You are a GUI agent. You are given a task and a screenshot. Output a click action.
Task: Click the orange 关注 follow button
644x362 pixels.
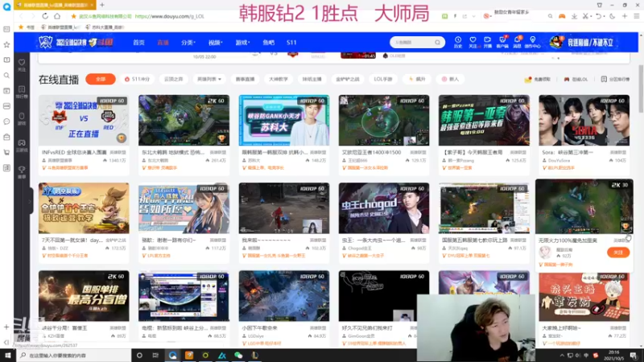pos(618,253)
